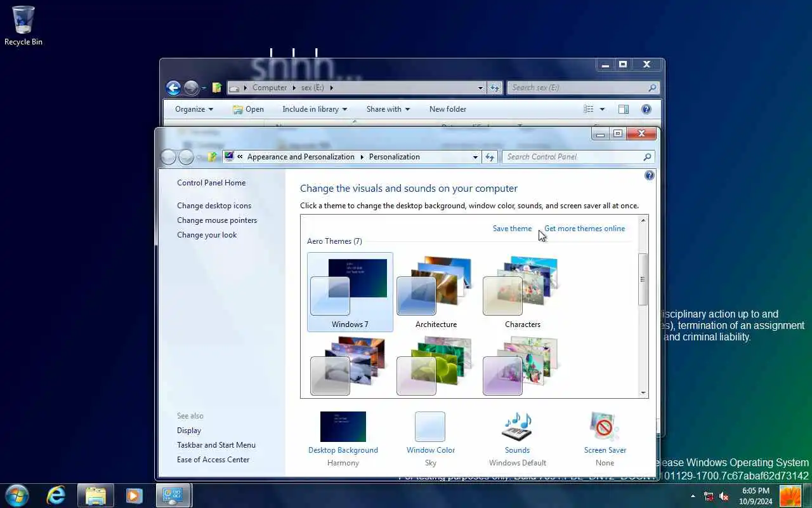Open Taskbar and Start Menu link

click(x=216, y=445)
